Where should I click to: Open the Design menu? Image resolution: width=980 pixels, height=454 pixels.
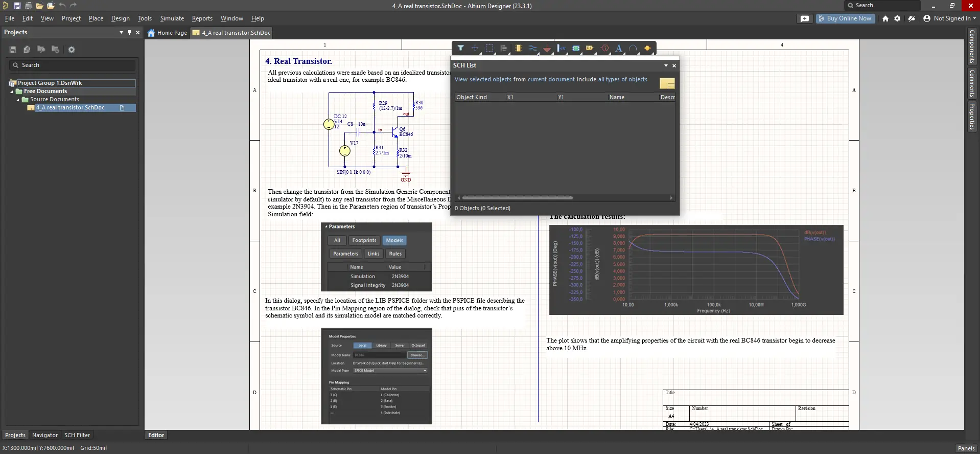tap(121, 18)
